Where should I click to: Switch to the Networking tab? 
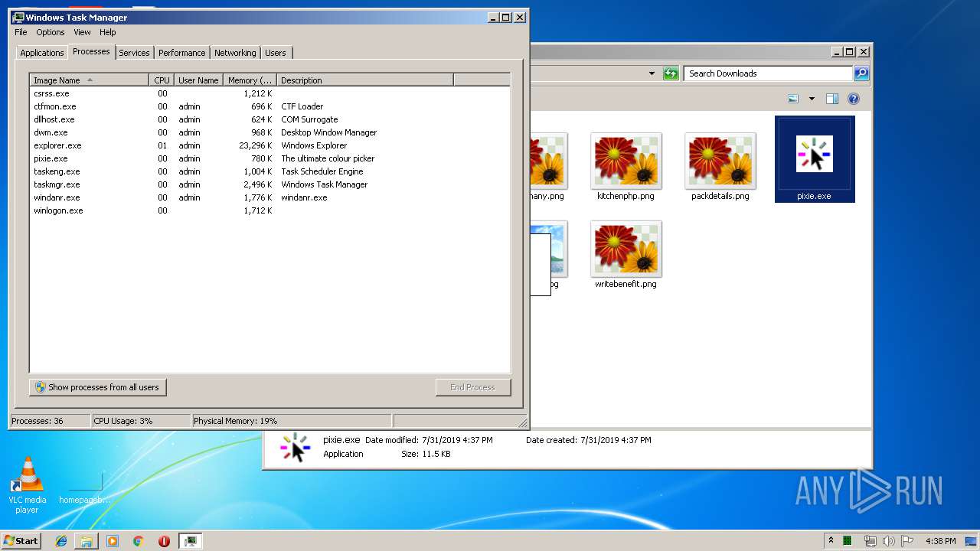pyautogui.click(x=235, y=53)
